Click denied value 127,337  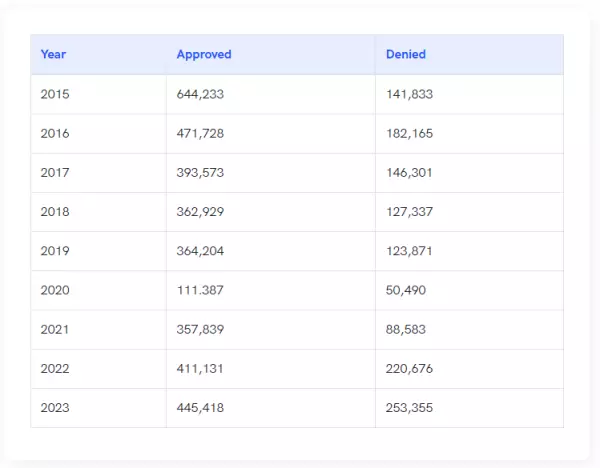(x=409, y=212)
